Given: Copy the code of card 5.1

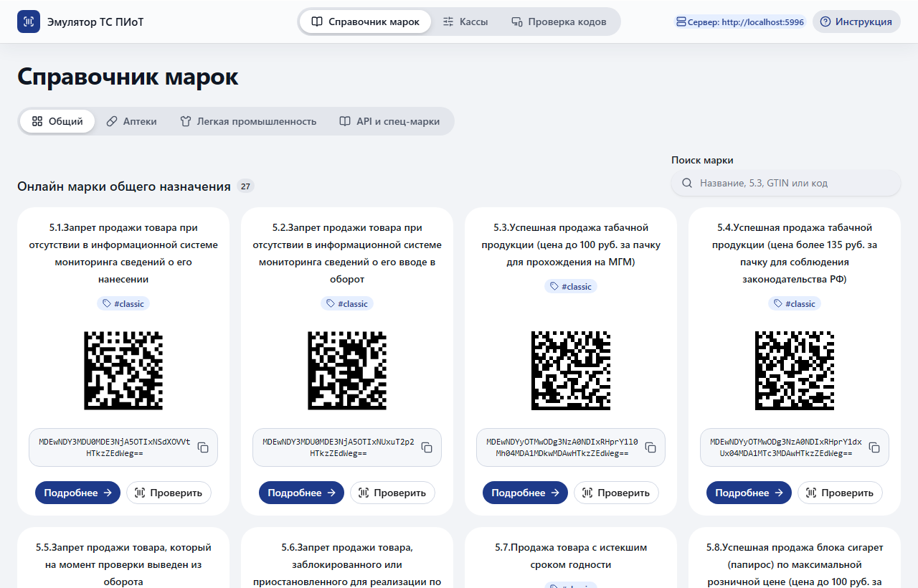Looking at the screenshot, I should (x=203, y=447).
